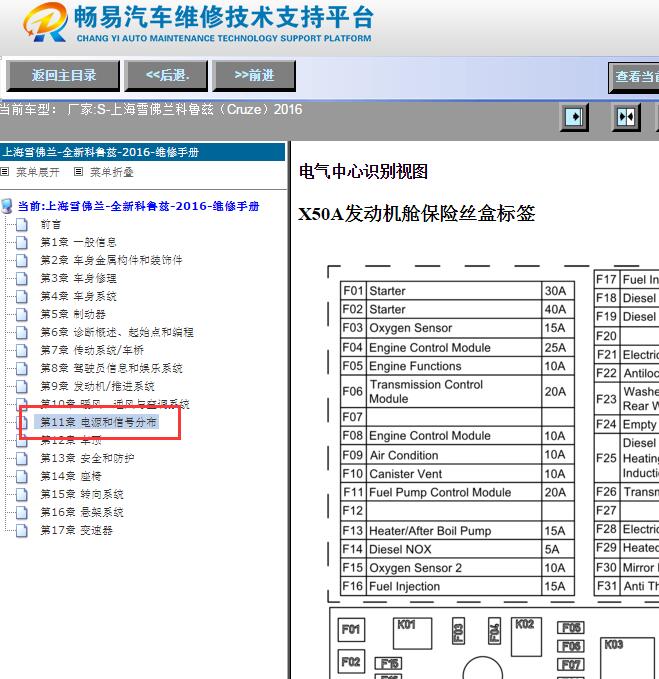Click the F13 Heater/After Boil Pump row
659x679 pixels.
pos(457,531)
